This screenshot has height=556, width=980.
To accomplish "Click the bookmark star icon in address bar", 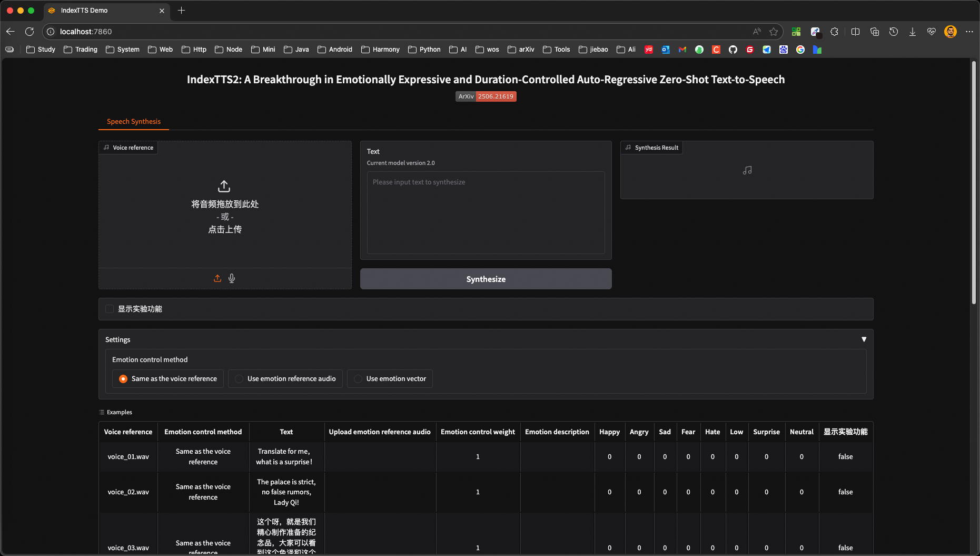I will pos(774,32).
